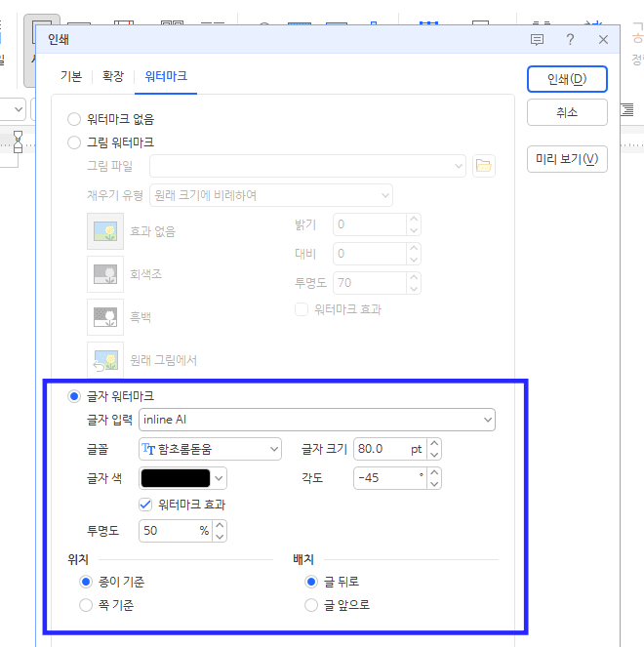
Task: Select the 원래 그림에서 effect thumbnail
Action: [x=105, y=360]
